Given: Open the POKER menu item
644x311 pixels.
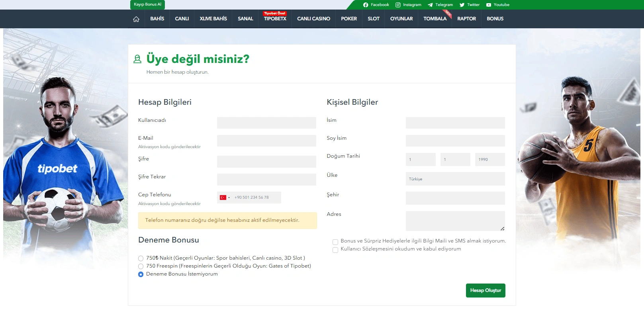Looking at the screenshot, I should point(349,19).
